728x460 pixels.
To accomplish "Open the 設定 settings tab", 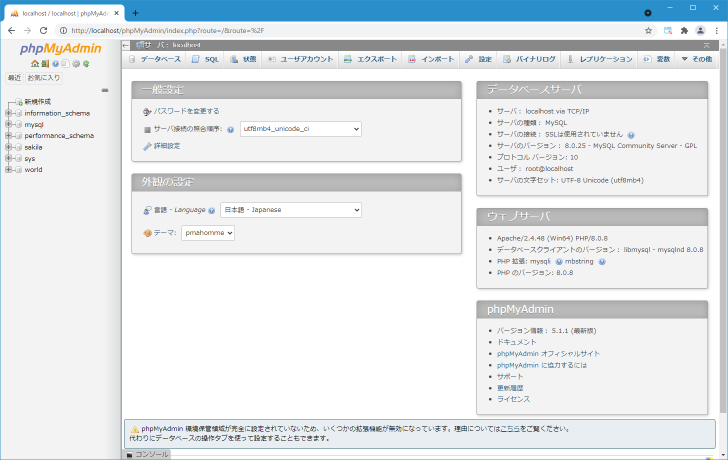I will [479, 59].
